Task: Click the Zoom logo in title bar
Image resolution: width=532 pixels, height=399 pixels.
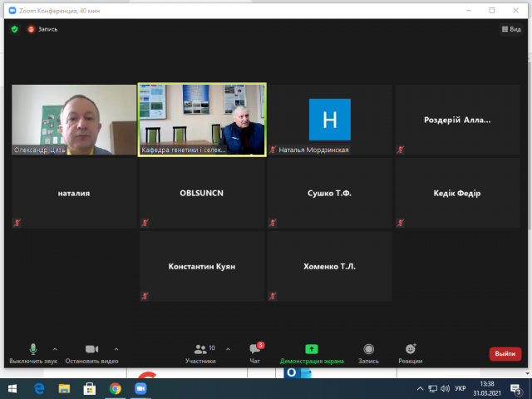Action: (12, 11)
